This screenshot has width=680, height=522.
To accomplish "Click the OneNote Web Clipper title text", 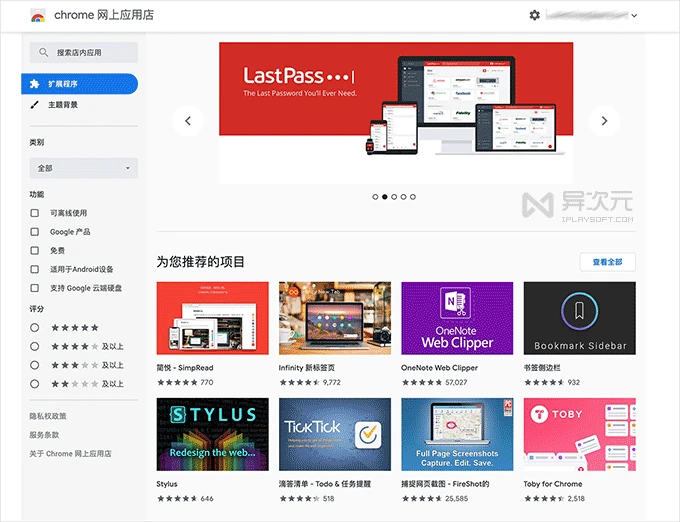I will [x=439, y=368].
